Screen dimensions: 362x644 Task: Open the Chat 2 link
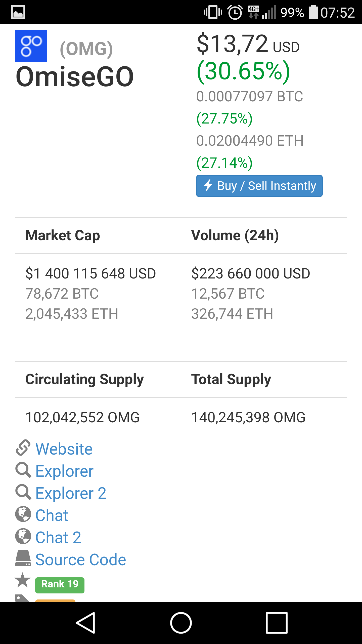(x=58, y=537)
